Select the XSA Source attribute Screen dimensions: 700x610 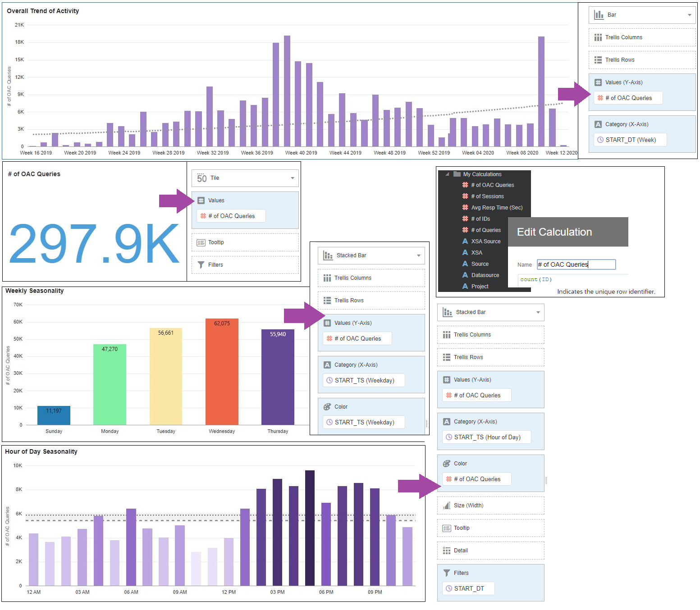click(x=485, y=241)
